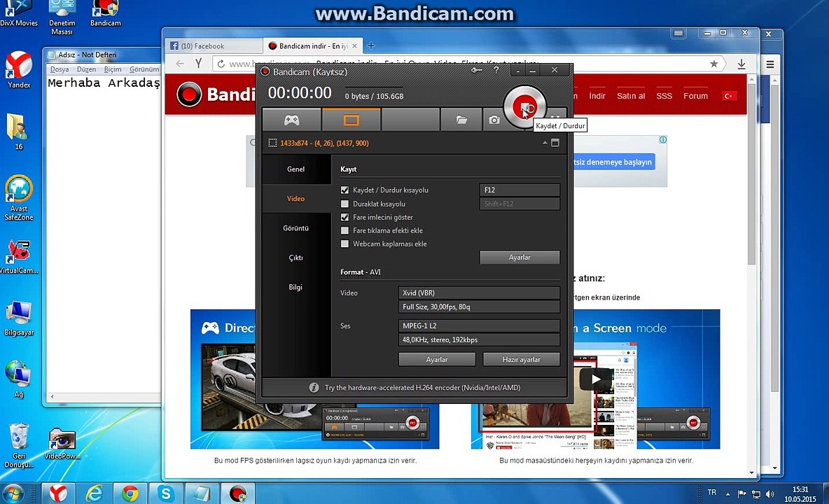This screenshot has width=829, height=504.
Task: Open Bandicam desktop shortcut
Action: point(105,14)
